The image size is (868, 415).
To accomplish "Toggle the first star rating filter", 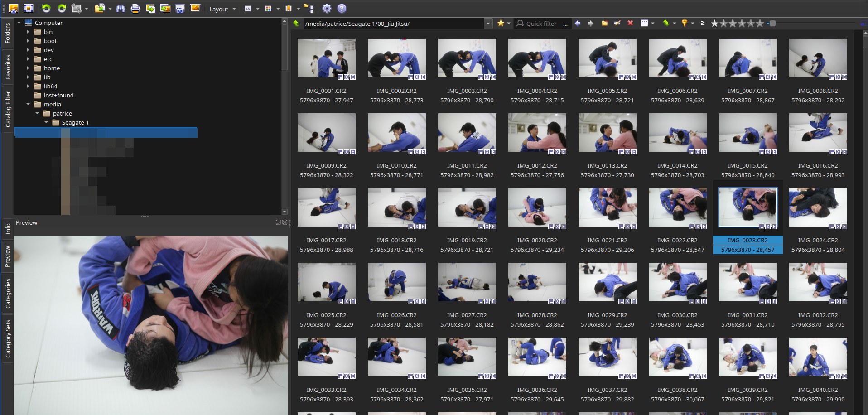I will (714, 24).
